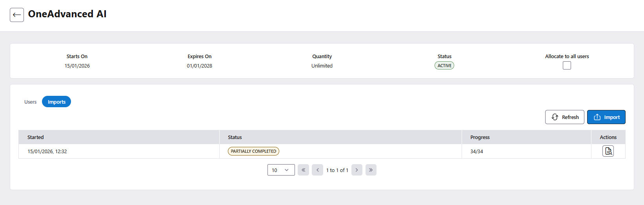This screenshot has height=205, width=644.
Task: Tick the Allocate to all users checkbox
Action: click(567, 66)
